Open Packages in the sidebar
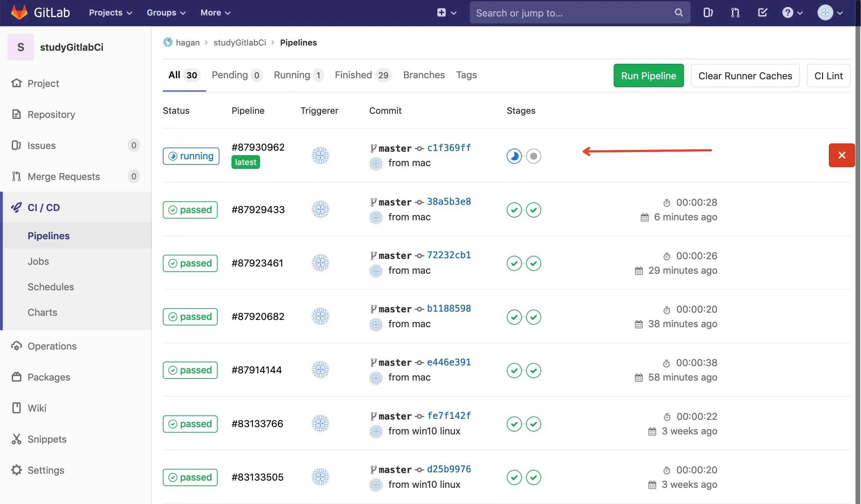The width and height of the screenshot is (861, 504). (76, 377)
